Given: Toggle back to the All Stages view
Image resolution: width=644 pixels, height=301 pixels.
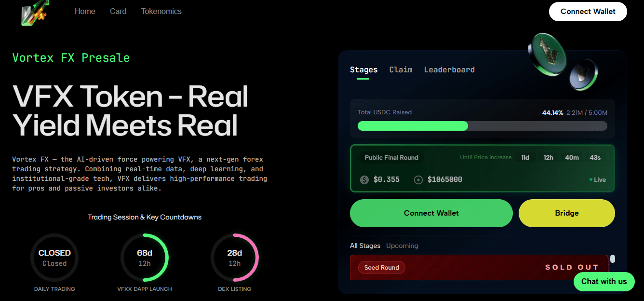Looking at the screenshot, I should (x=365, y=246).
